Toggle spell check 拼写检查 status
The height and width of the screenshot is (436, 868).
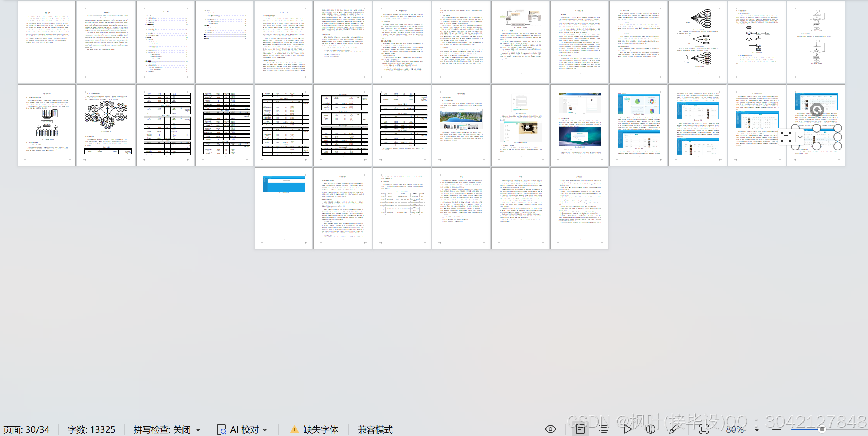[162, 430]
